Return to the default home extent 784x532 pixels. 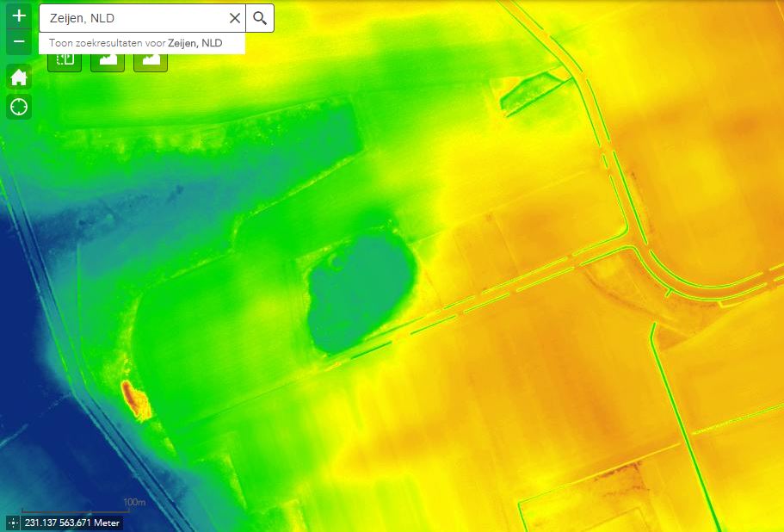point(19,77)
